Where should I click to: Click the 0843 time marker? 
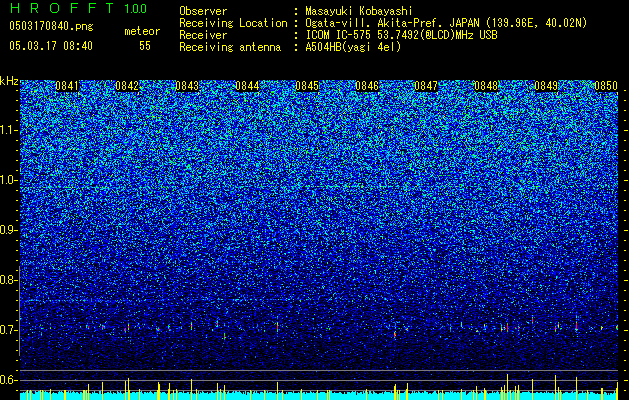pos(187,86)
